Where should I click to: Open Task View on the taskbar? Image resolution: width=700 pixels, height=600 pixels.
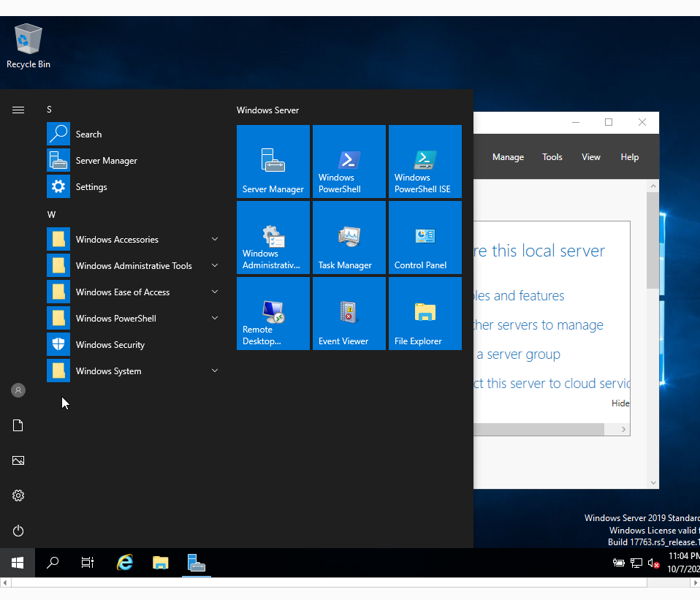(x=88, y=563)
